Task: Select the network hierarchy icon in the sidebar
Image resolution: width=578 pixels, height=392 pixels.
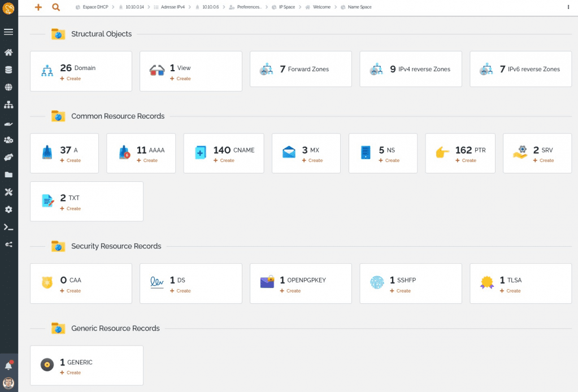Action: [x=8, y=104]
